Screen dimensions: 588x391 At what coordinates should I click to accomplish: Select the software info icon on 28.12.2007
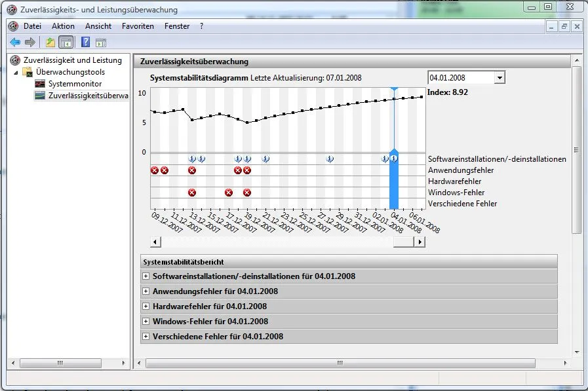[330, 158]
